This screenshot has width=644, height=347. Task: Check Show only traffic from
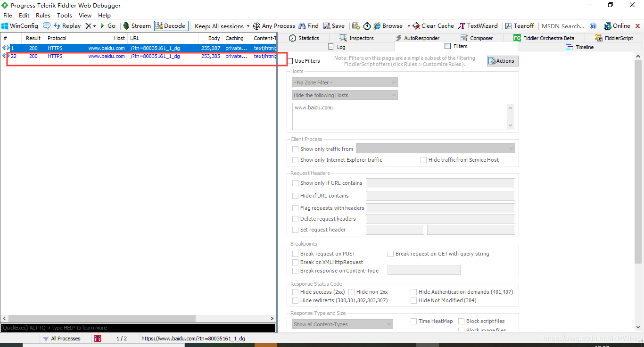coord(295,149)
